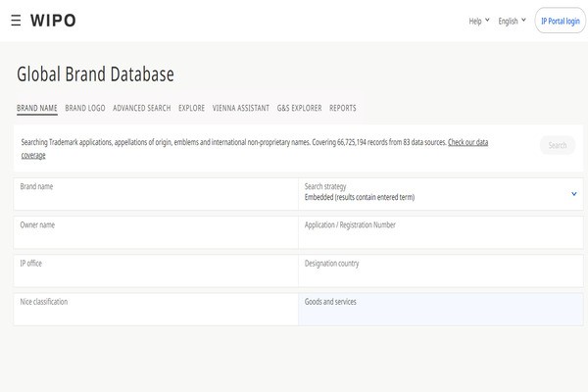Open the Reports tab

[x=343, y=108]
